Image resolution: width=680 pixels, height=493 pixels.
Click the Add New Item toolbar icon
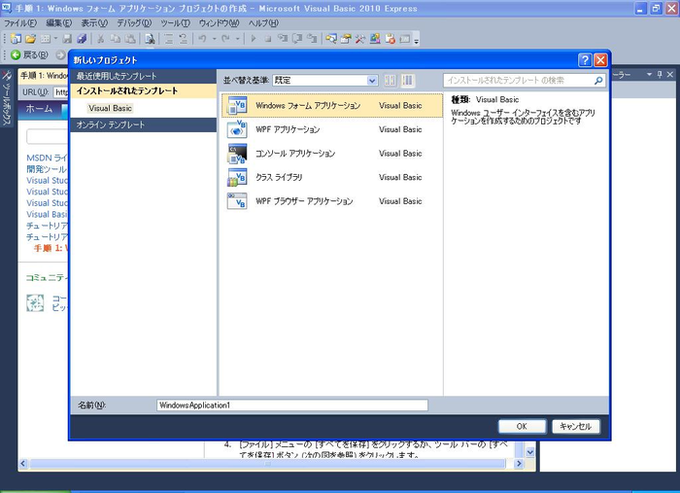point(45,39)
